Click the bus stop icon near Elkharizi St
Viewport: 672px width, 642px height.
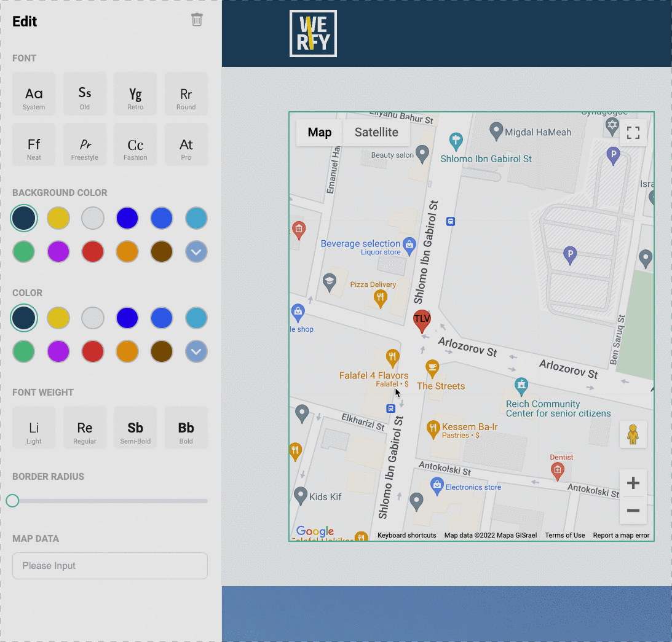(x=390, y=409)
